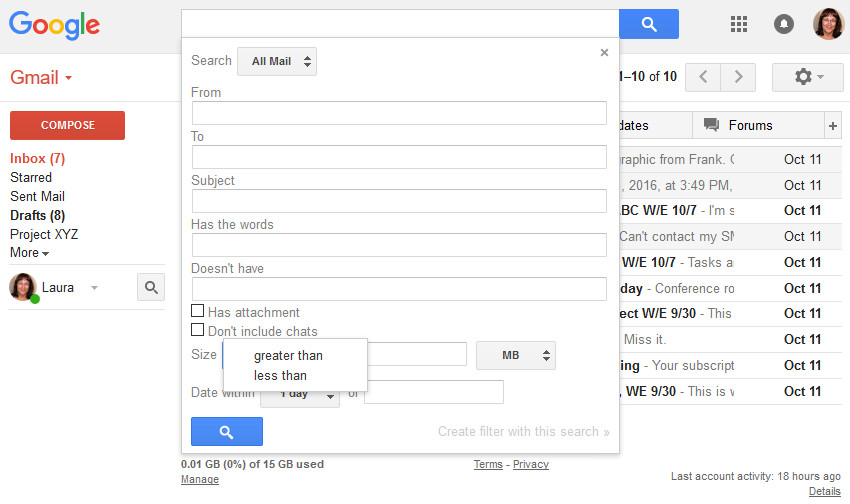Image resolution: width=850 pixels, height=504 pixels.
Task: Click Laura's chat profile picture
Action: 23,287
